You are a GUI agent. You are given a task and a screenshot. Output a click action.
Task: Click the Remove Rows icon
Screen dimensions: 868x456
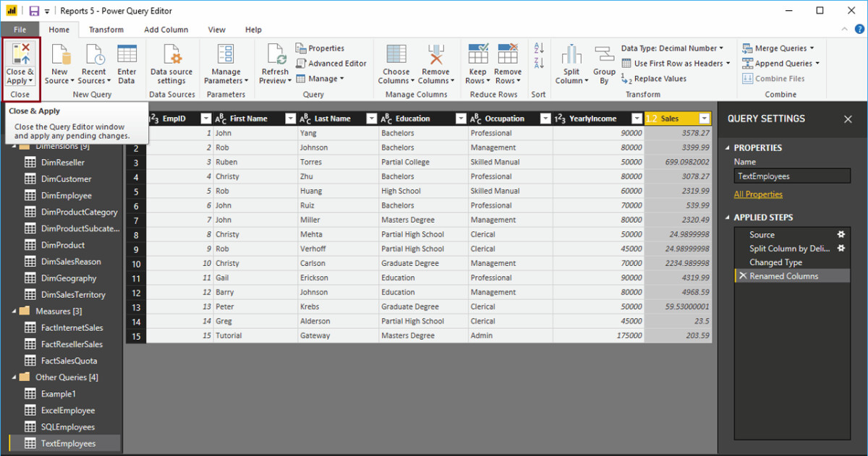(x=508, y=54)
